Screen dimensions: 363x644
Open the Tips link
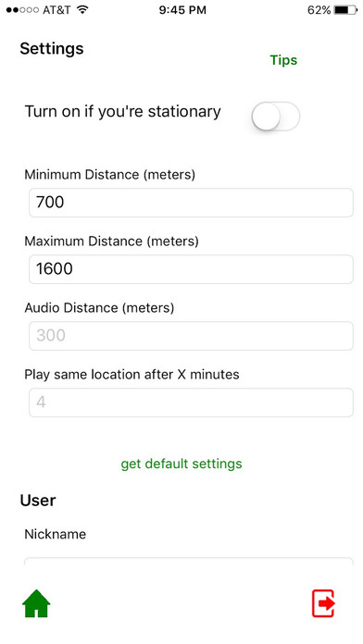point(283,60)
